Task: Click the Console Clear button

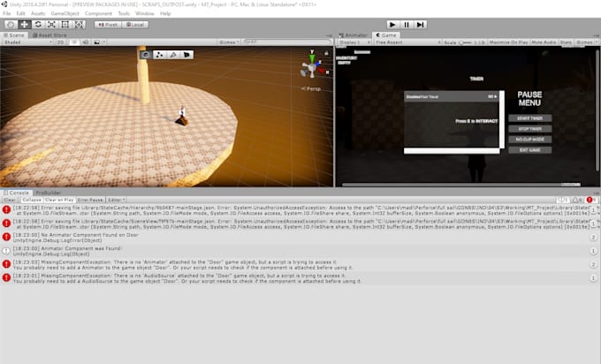Action: (10, 200)
